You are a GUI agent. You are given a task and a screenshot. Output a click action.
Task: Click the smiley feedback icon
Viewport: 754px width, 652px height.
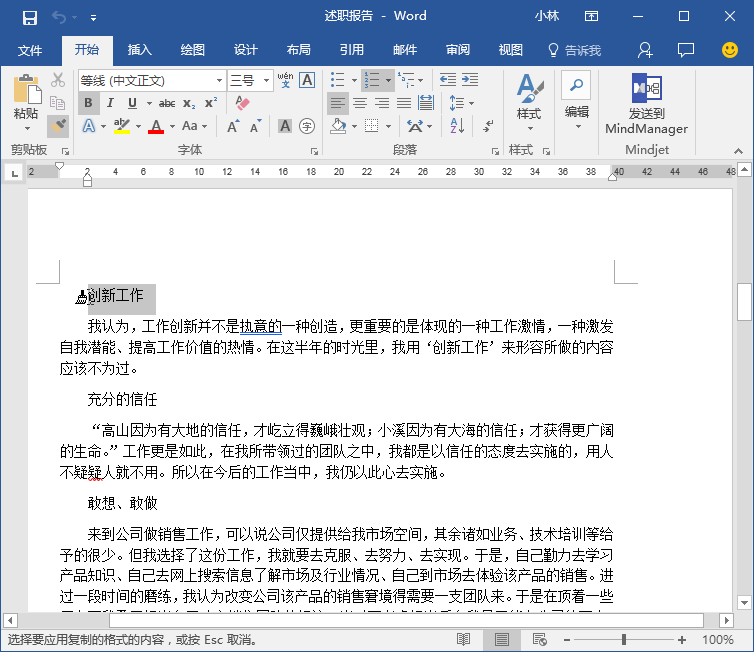(729, 50)
